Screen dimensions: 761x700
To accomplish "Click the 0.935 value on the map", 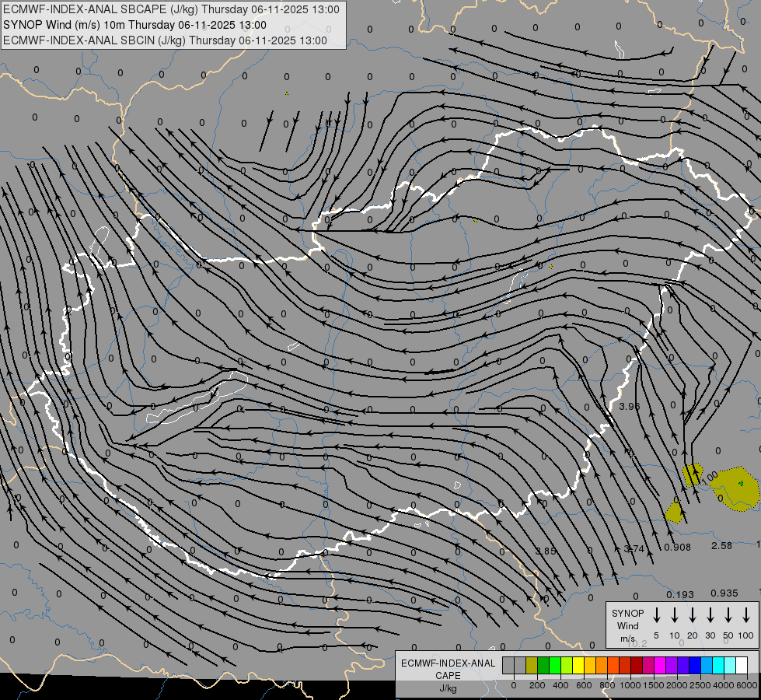I will click(x=724, y=593).
